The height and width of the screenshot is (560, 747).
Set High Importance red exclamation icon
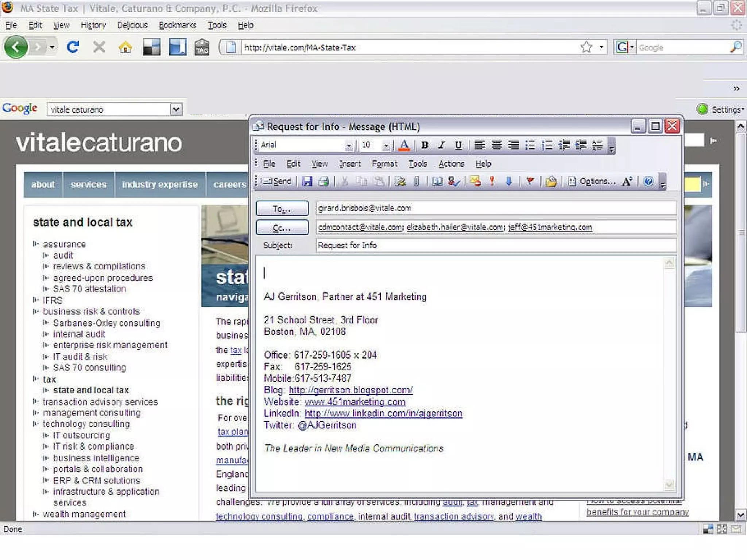coord(492,181)
